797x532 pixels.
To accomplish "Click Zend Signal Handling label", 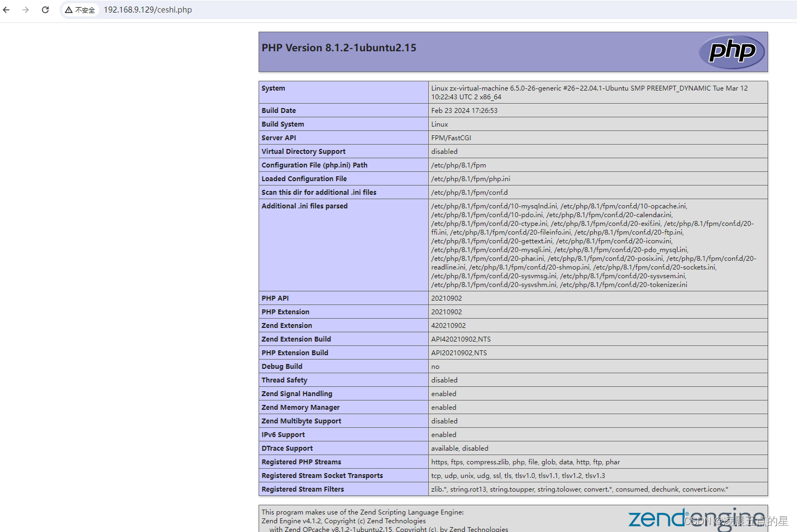I will point(297,394).
